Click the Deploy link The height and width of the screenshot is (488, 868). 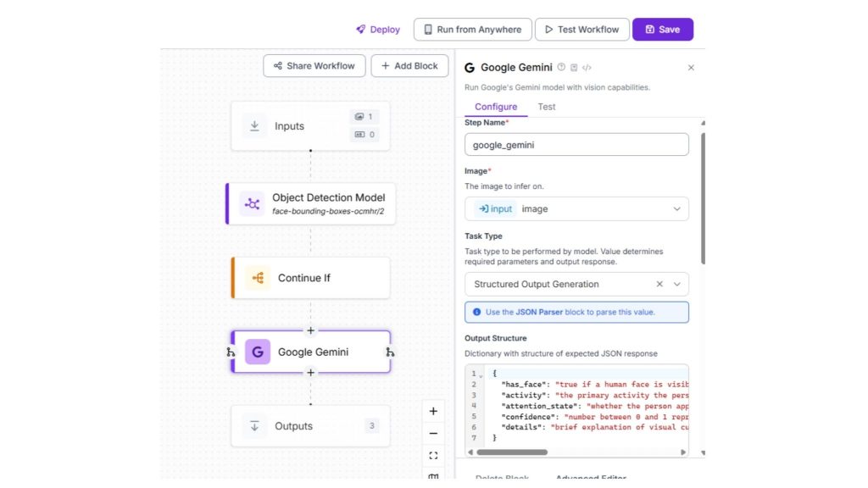(x=378, y=30)
